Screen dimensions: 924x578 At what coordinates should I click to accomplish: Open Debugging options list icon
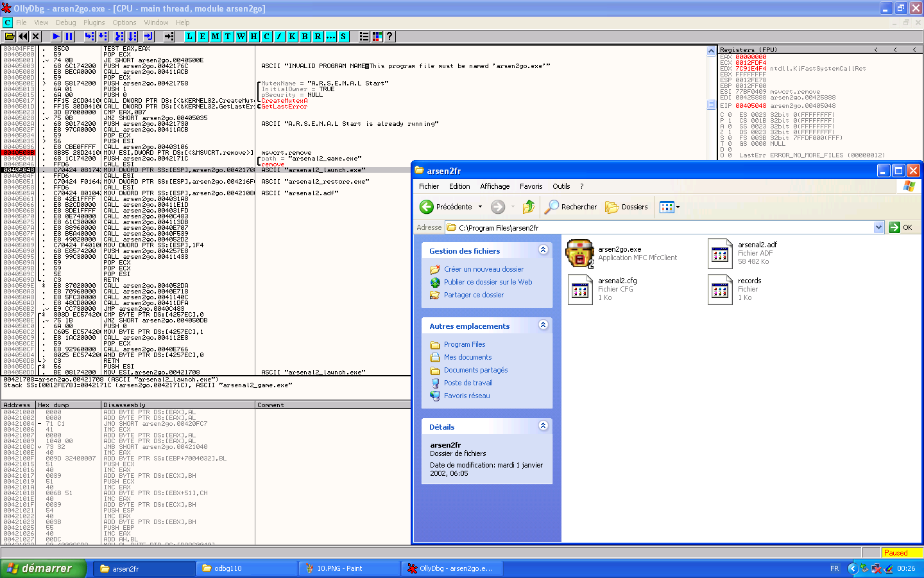pos(364,37)
